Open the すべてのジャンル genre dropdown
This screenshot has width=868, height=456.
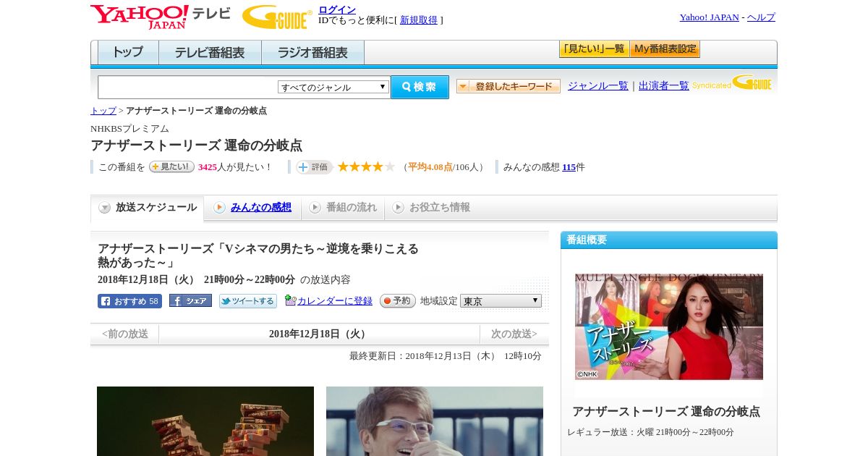333,87
